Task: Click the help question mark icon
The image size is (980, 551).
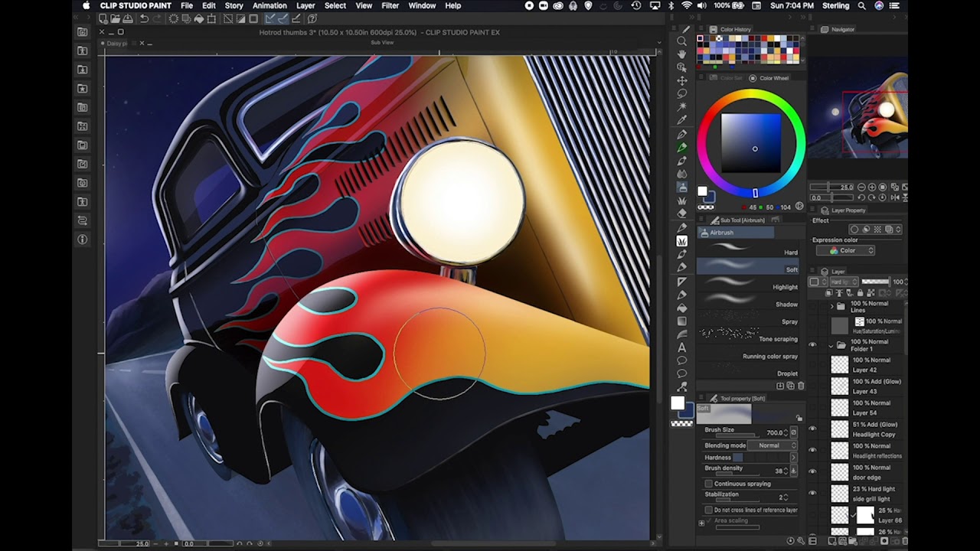Action: (x=312, y=18)
